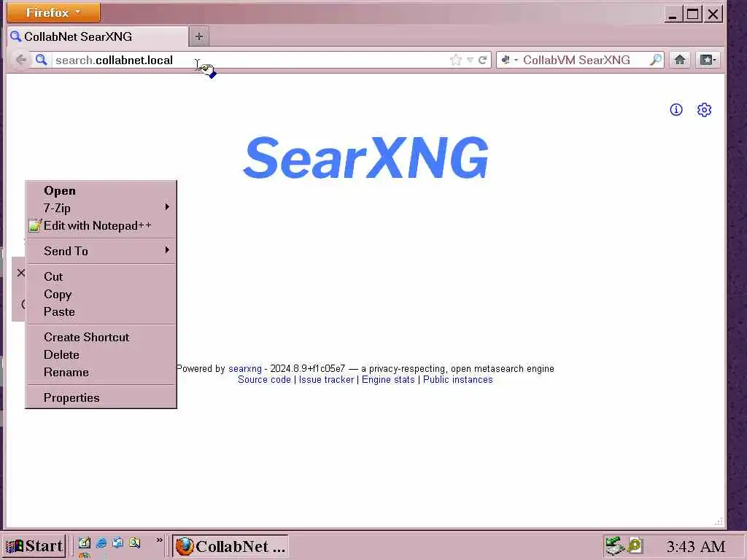747x560 pixels.
Task: Click the X button behind the context menu
Action: 20,273
